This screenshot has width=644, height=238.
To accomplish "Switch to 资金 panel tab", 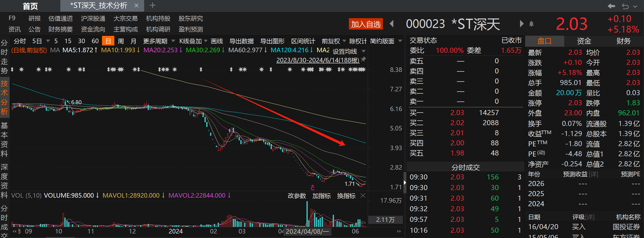I will tap(584, 41).
